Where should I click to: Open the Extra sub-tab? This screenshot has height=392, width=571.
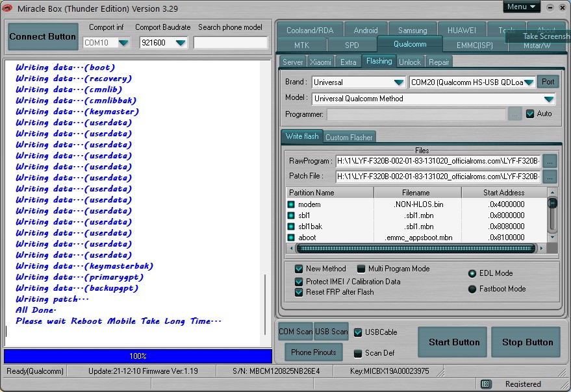[348, 62]
